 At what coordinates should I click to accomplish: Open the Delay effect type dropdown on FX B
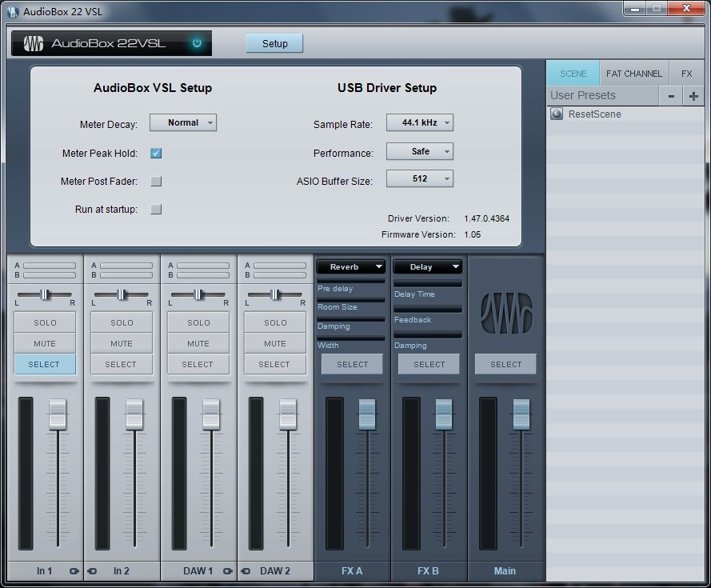point(428,266)
